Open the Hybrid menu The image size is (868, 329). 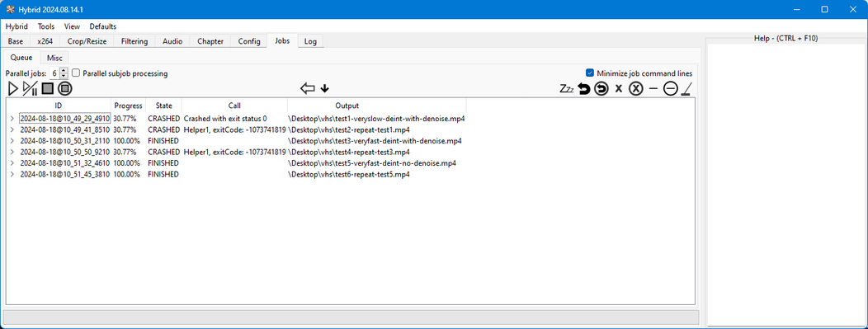coord(17,26)
